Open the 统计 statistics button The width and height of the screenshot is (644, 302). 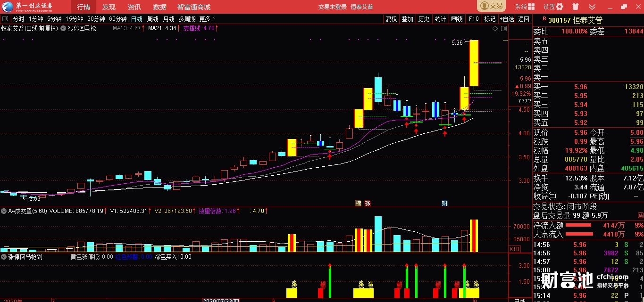coord(440,19)
